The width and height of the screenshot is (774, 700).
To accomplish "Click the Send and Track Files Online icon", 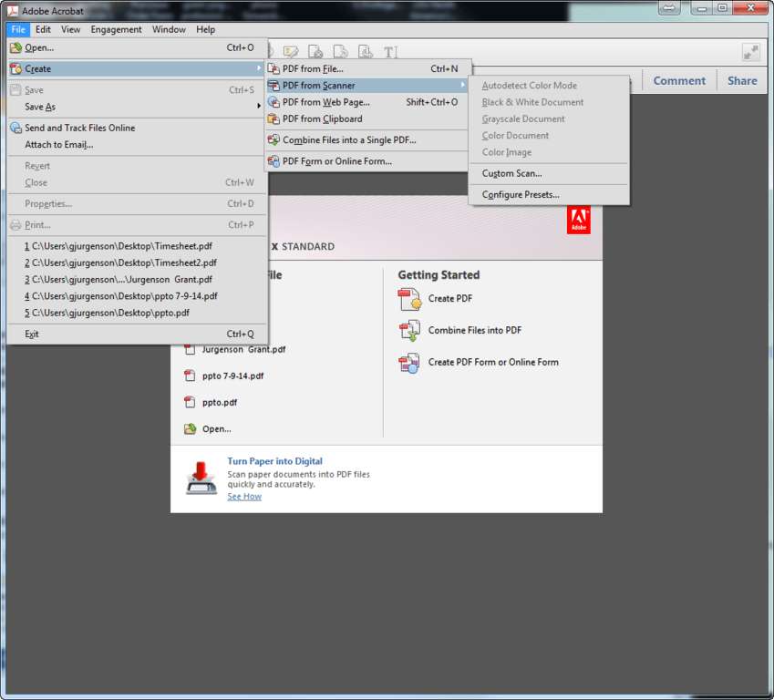I will [x=16, y=128].
